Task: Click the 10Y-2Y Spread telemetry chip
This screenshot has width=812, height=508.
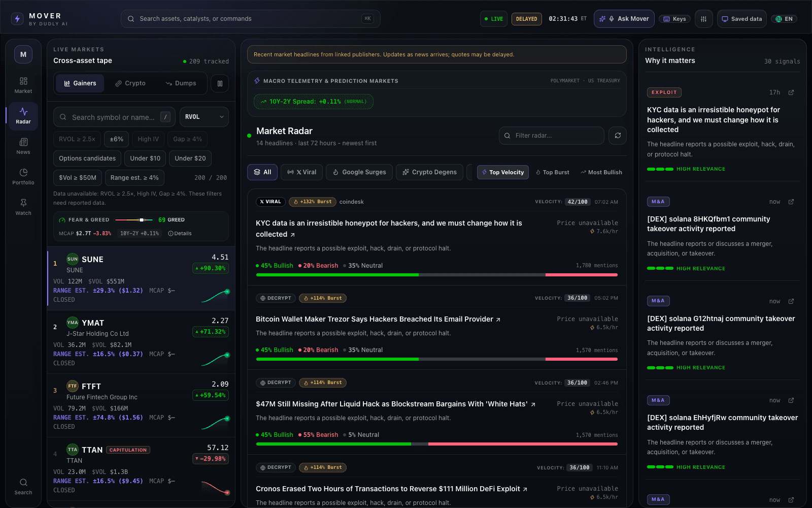Action: pos(314,102)
